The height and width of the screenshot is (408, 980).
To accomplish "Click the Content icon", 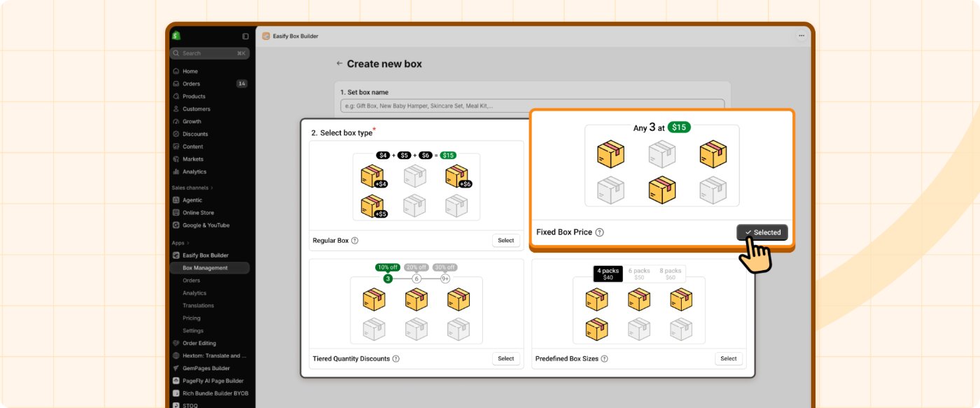I will point(176,147).
